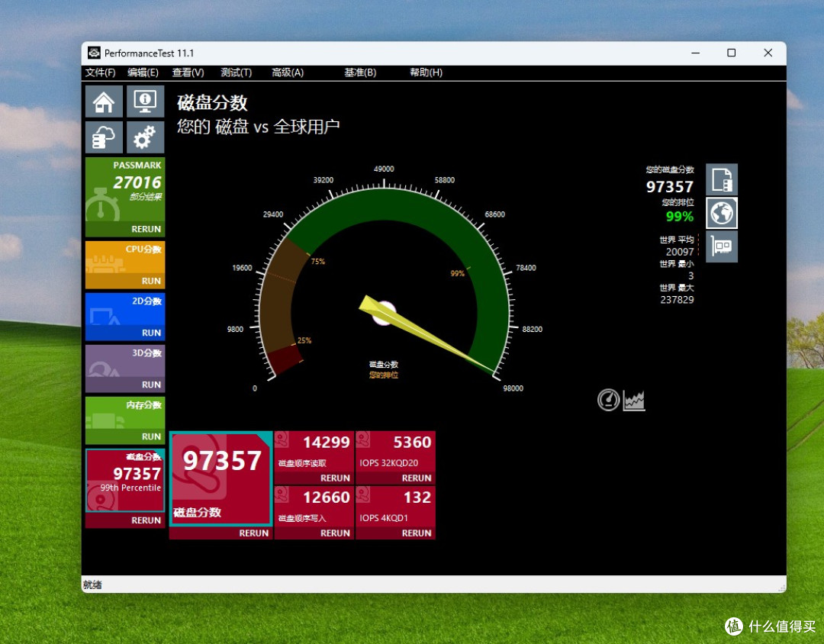Maximize the PerformanceTest window
The image size is (824, 644).
click(x=731, y=53)
